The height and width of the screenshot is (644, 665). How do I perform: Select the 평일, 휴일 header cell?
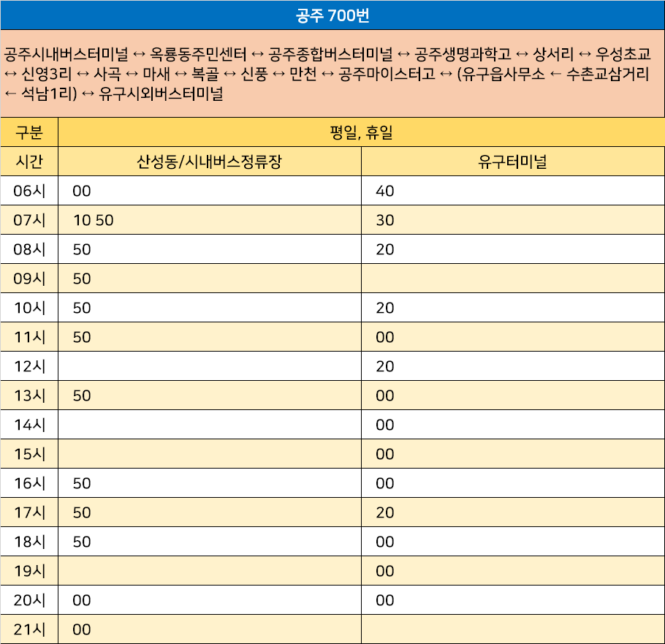361,132
